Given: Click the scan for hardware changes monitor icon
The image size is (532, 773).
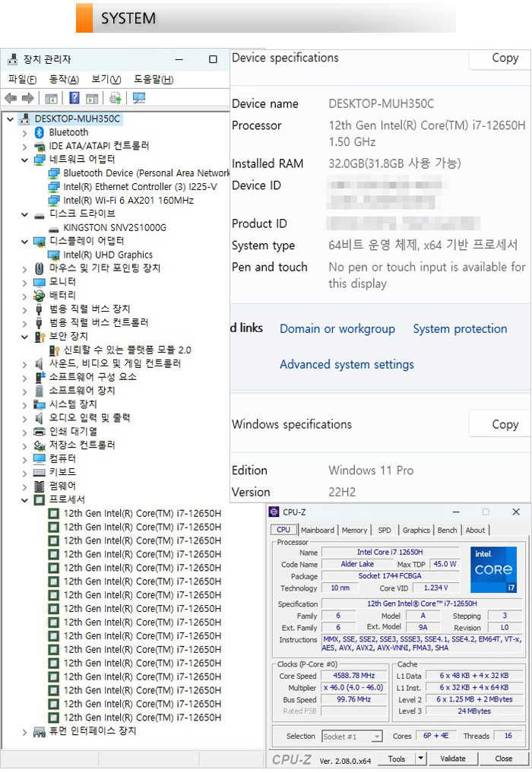Looking at the screenshot, I should pos(139,98).
